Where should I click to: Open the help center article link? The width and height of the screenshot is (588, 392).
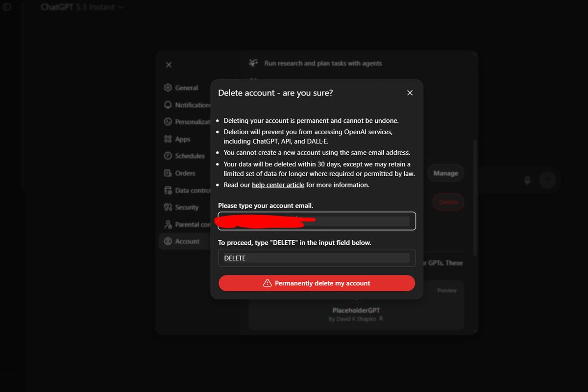[x=278, y=185]
